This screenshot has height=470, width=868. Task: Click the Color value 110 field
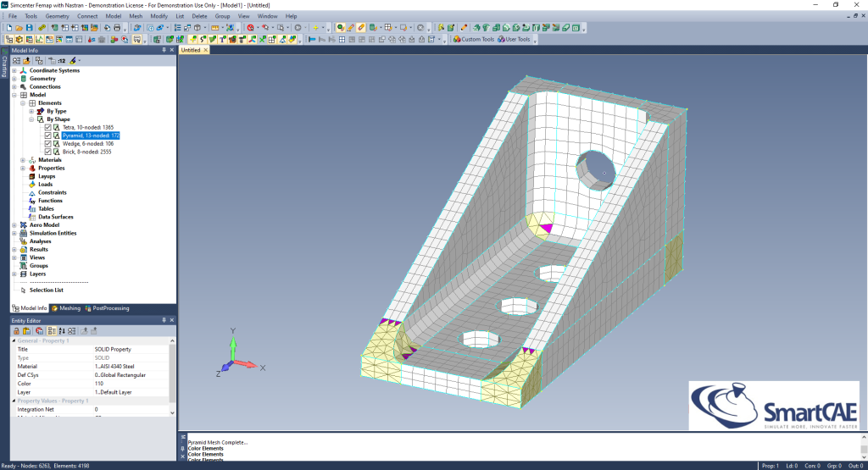pyautogui.click(x=131, y=383)
